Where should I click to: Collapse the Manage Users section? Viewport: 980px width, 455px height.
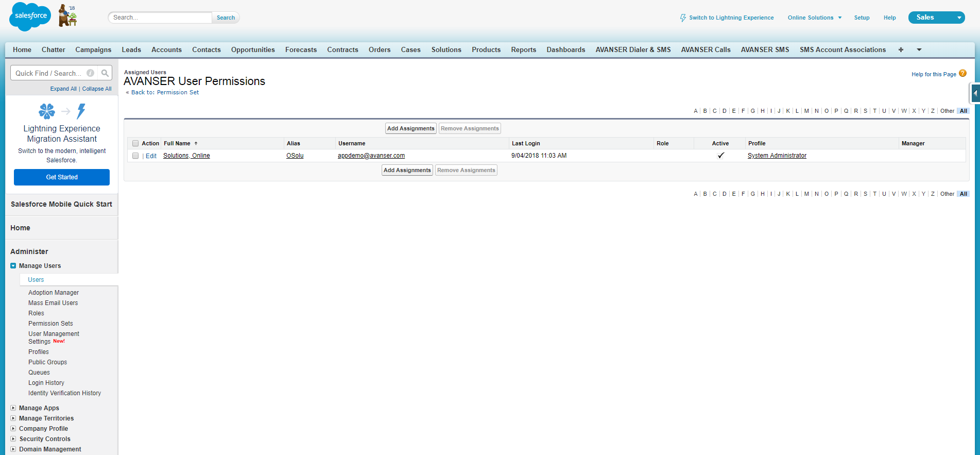[13, 266]
